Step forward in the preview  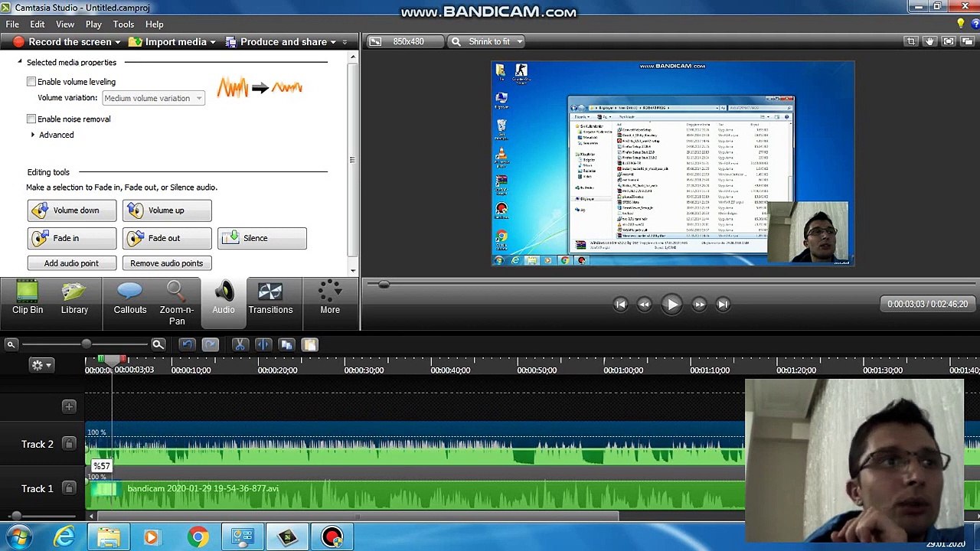pyautogui.click(x=699, y=305)
